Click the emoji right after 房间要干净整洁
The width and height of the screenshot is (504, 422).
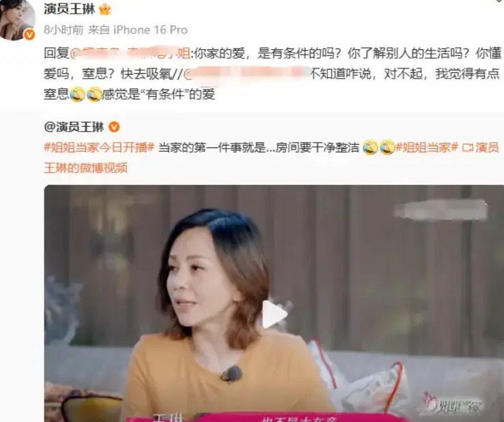pyautogui.click(x=370, y=147)
